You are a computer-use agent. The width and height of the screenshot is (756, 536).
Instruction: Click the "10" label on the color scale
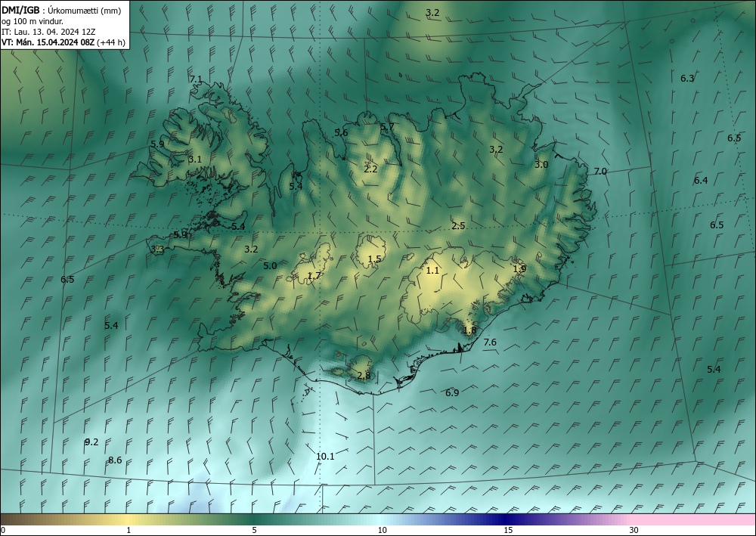(x=383, y=531)
